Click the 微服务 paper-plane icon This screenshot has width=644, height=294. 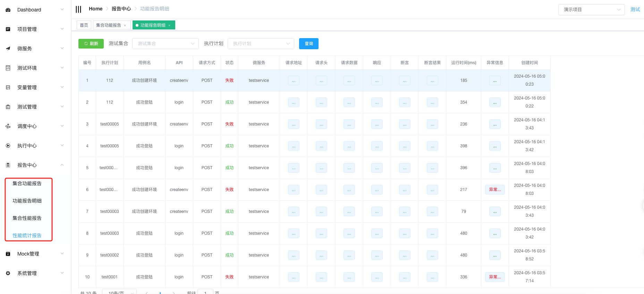[x=8, y=49]
